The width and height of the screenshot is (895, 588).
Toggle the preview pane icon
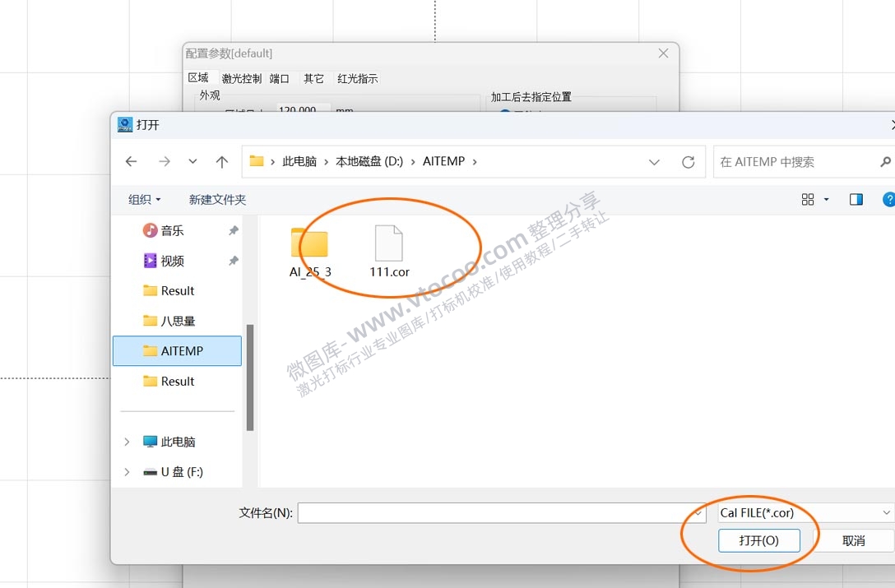[x=856, y=199]
